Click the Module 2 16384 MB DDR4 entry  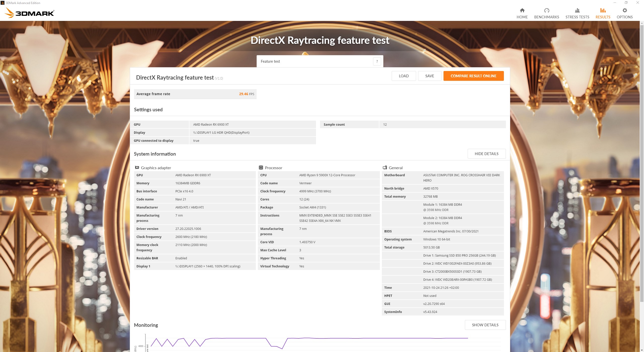(442, 220)
